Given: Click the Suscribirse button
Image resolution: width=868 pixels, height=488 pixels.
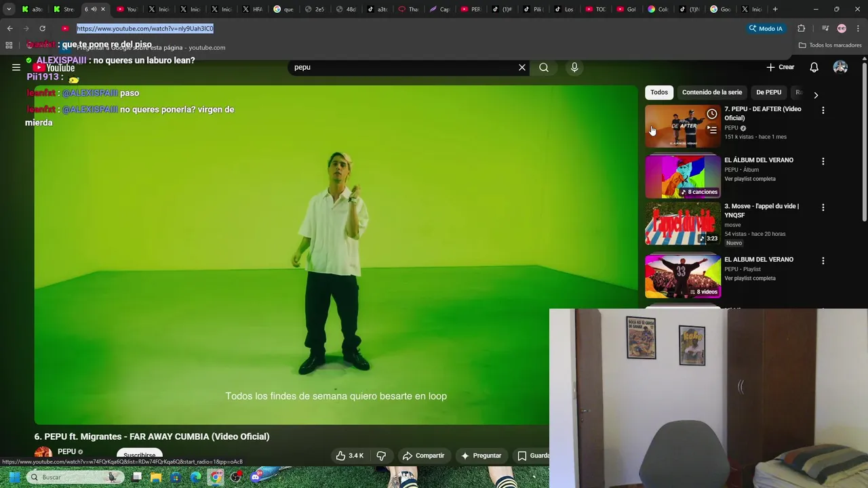Looking at the screenshot, I should pos(140,455).
